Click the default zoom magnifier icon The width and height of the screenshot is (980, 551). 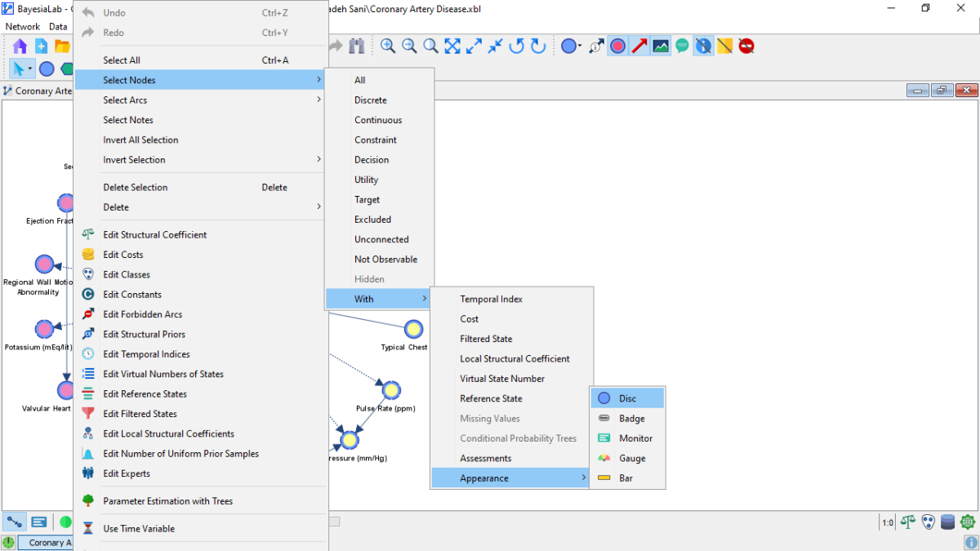tap(430, 46)
